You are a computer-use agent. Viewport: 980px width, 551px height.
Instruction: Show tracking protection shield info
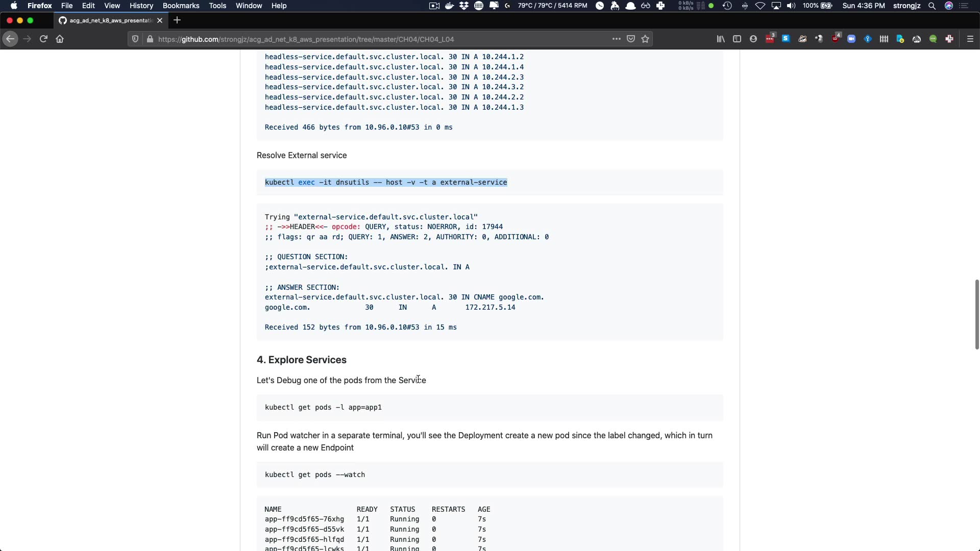tap(135, 39)
